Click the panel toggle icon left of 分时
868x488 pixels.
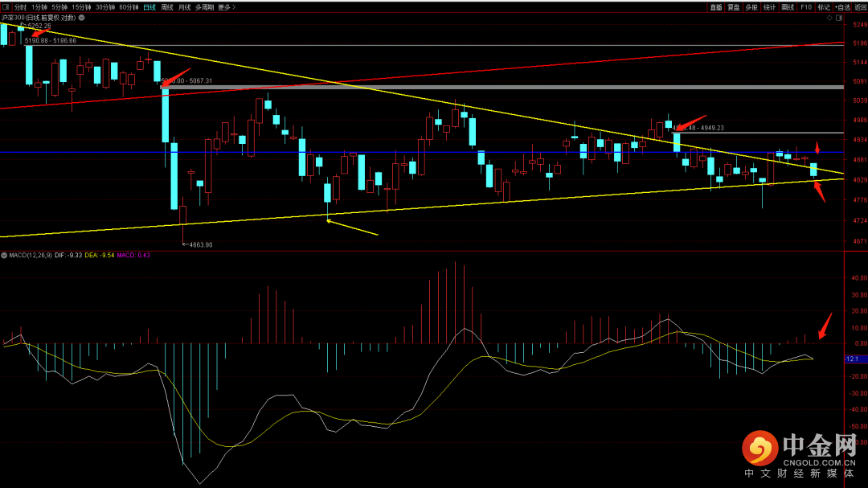point(6,7)
